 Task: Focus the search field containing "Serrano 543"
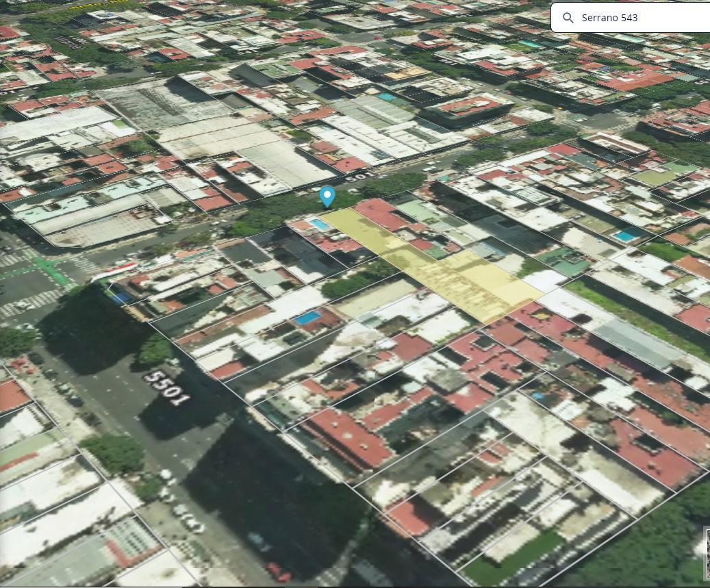click(x=631, y=17)
